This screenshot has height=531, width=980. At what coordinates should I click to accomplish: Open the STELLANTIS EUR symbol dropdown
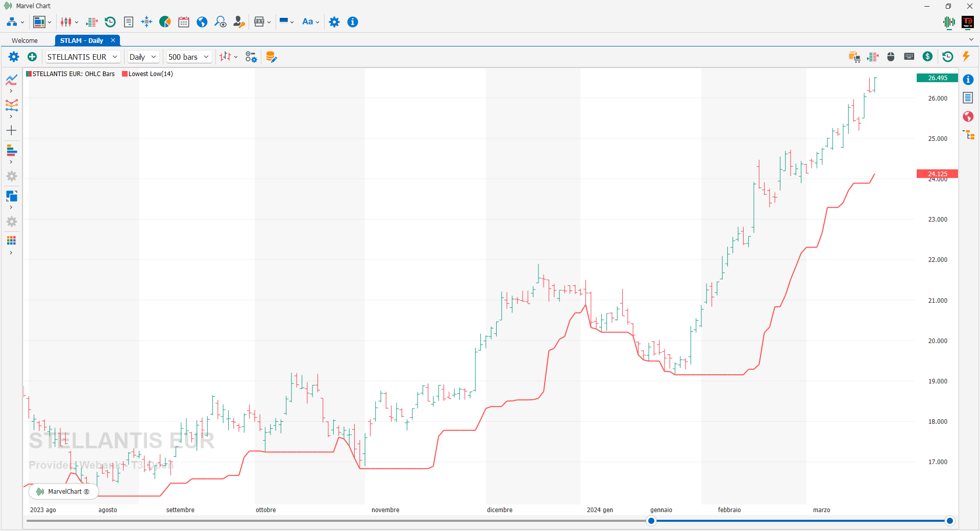point(83,57)
